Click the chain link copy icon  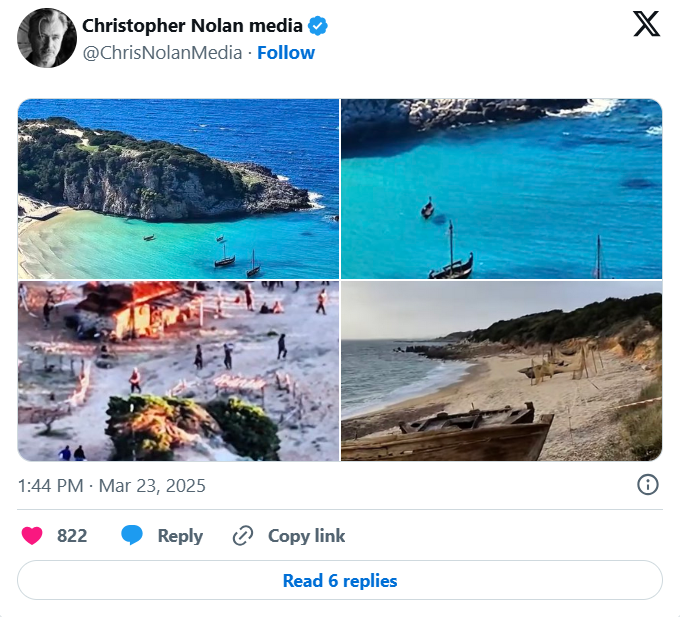pos(242,535)
